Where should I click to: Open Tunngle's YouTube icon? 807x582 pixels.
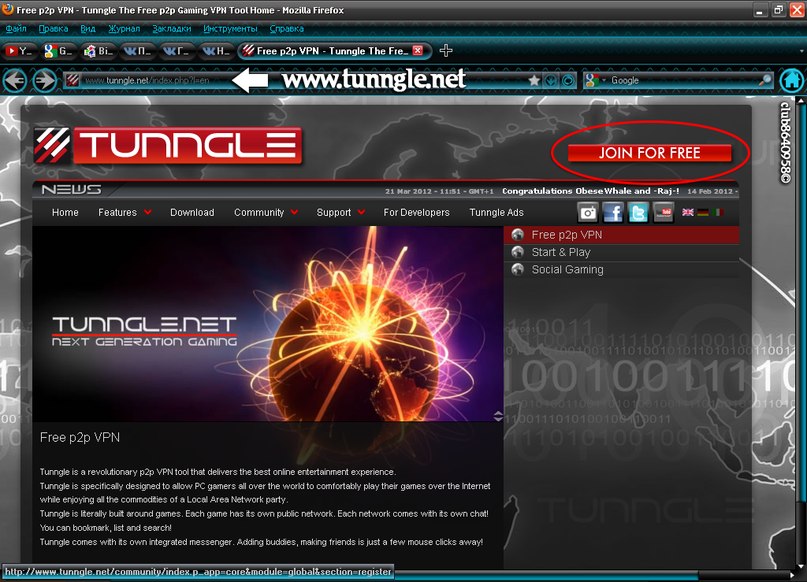click(663, 212)
